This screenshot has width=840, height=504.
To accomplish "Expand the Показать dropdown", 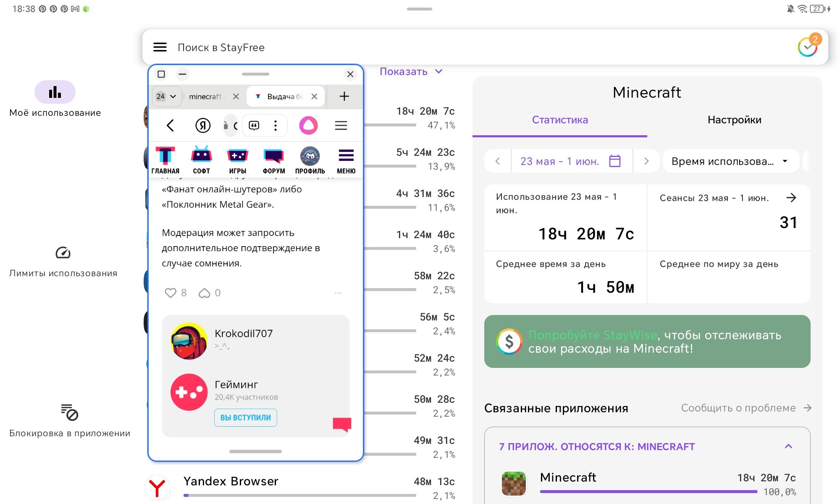I will click(411, 71).
